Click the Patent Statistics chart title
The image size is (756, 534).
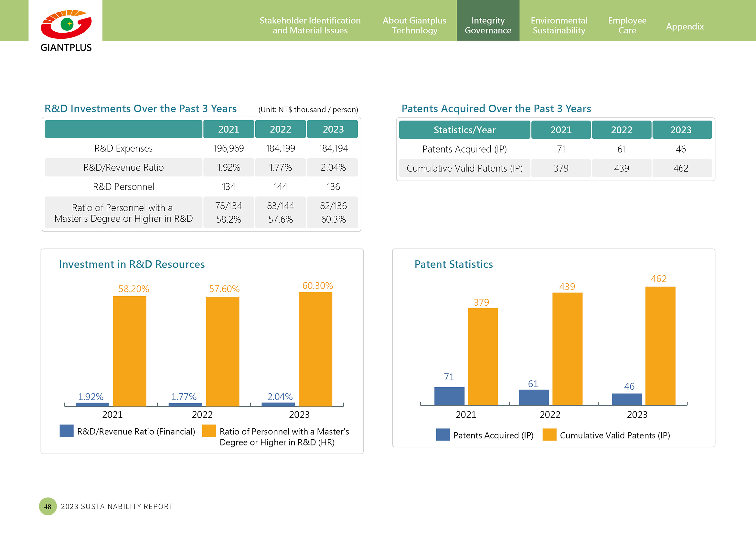[x=453, y=264]
